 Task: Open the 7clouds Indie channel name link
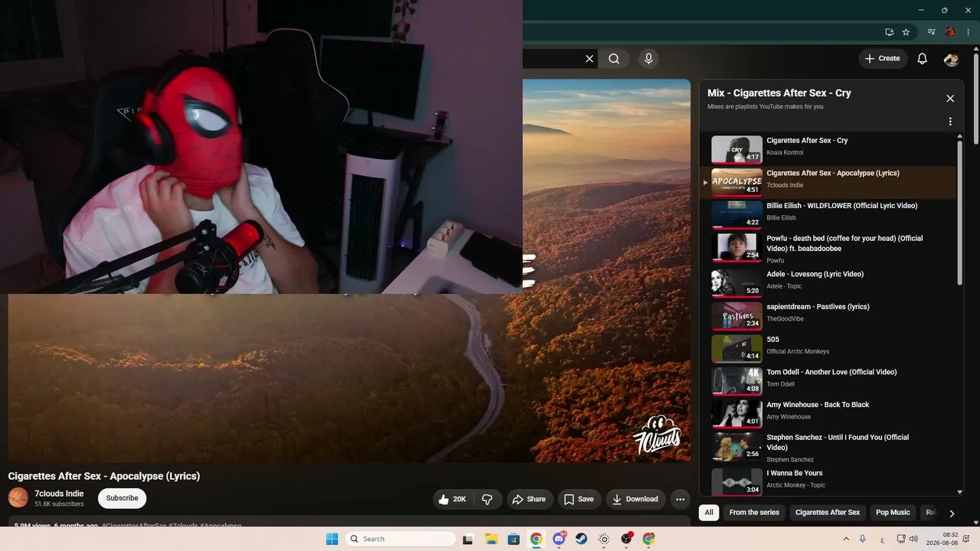(x=59, y=494)
